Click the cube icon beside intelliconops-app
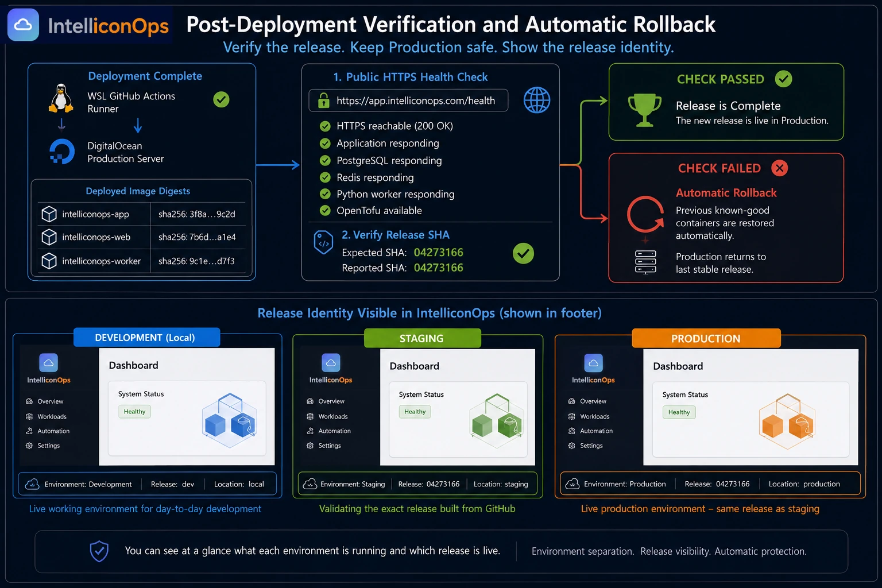The height and width of the screenshot is (588, 882). [49, 214]
